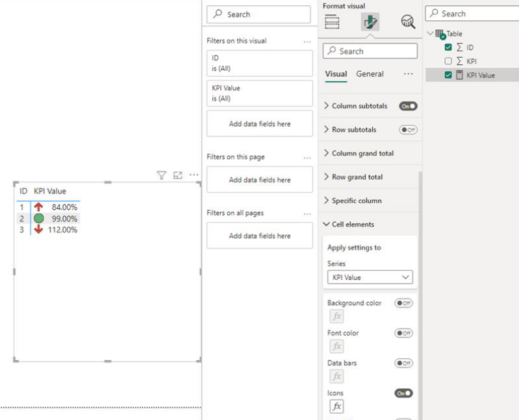Click the ID column header in matrix
519x420 pixels.
click(23, 191)
